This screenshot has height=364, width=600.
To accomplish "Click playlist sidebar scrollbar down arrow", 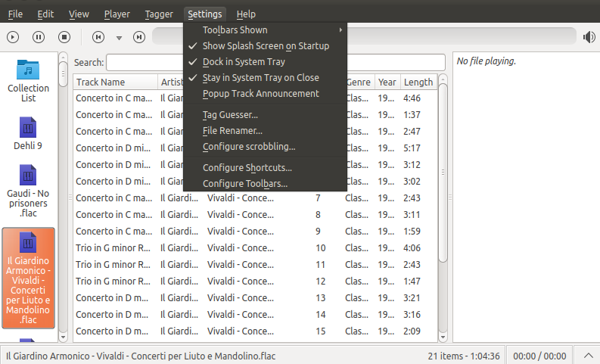I will coord(63,338).
